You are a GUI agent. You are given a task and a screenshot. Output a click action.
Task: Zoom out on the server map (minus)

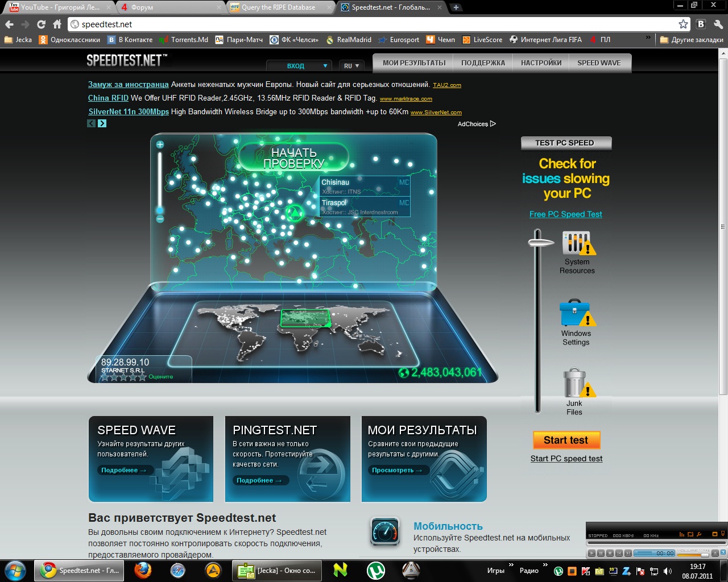(x=160, y=219)
